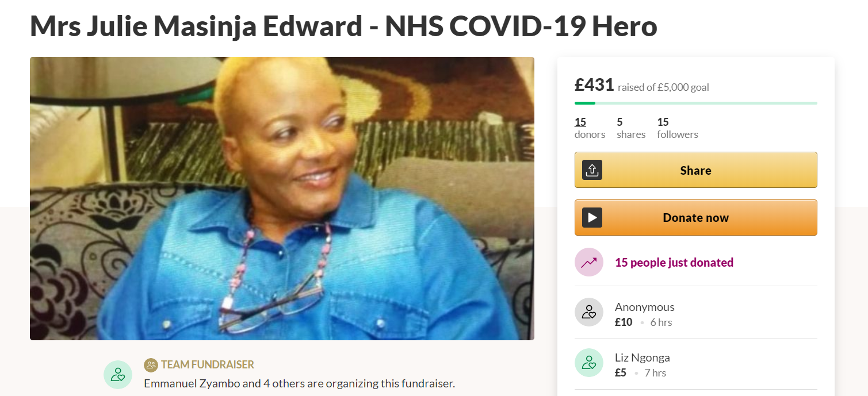Click the £431 raised amount
This screenshot has width=868, height=396.
pos(594,85)
